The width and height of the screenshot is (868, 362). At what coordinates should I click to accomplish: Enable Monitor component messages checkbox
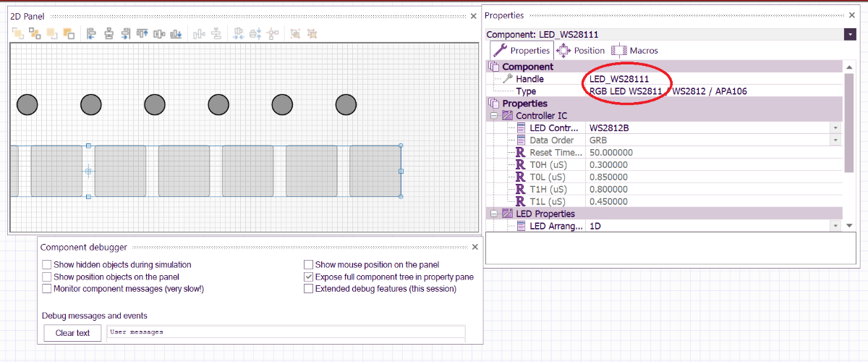point(47,289)
